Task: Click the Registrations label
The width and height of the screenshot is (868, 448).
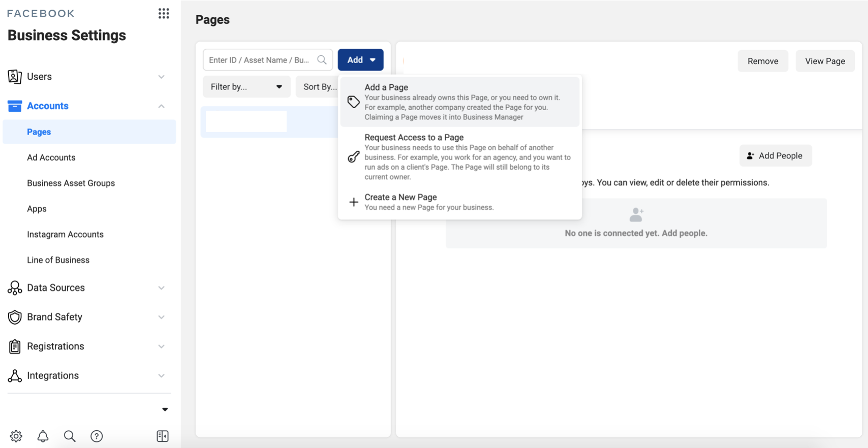Action: point(55,346)
